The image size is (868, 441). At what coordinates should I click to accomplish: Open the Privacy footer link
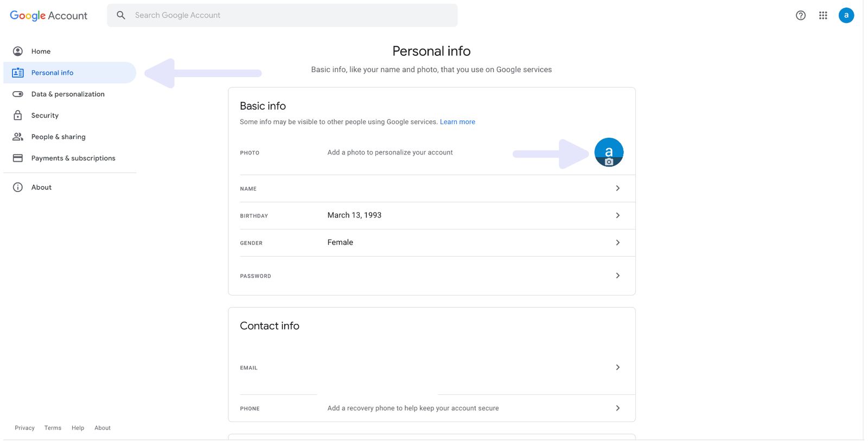(x=24, y=428)
